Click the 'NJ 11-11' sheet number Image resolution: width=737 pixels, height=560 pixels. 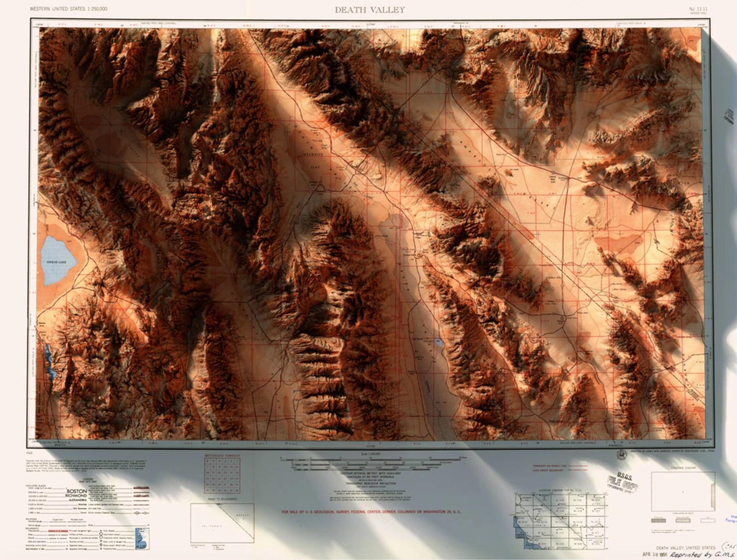coord(698,9)
